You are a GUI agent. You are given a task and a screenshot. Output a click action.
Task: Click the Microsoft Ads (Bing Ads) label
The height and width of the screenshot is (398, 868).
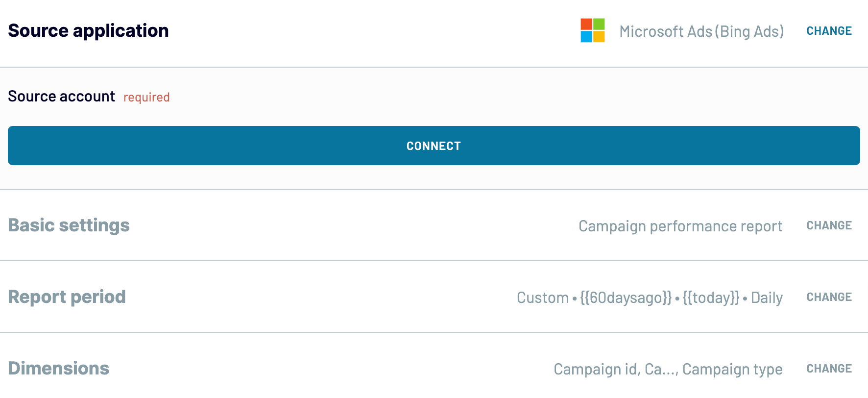coord(702,31)
